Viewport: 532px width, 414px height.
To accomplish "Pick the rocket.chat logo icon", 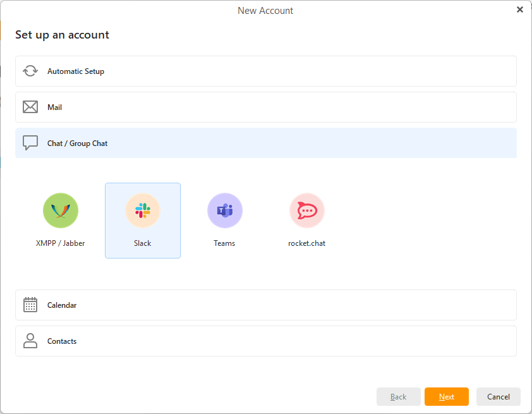I will pos(307,211).
